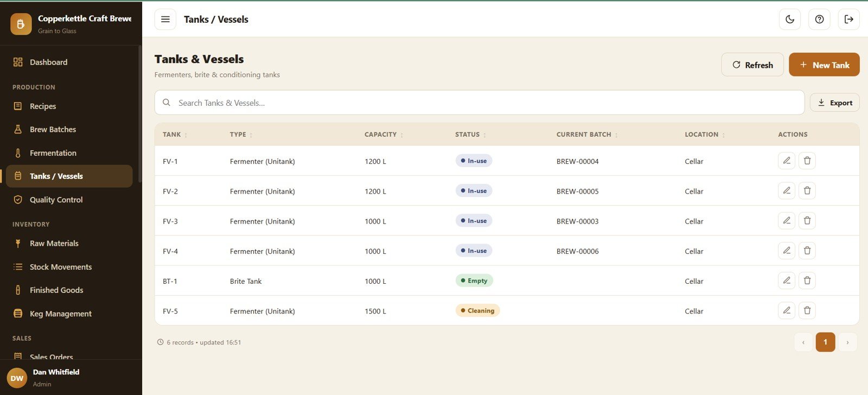This screenshot has height=395, width=868.
Task: Select batch BREW-00005 cell
Action: pyautogui.click(x=578, y=191)
